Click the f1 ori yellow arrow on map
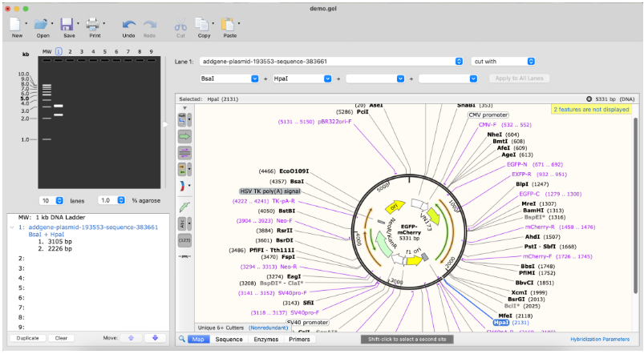The image size is (644, 354). [x=415, y=260]
